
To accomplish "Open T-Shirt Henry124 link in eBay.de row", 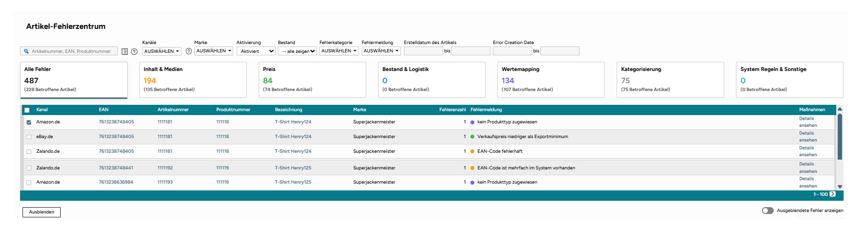I will [293, 137].
